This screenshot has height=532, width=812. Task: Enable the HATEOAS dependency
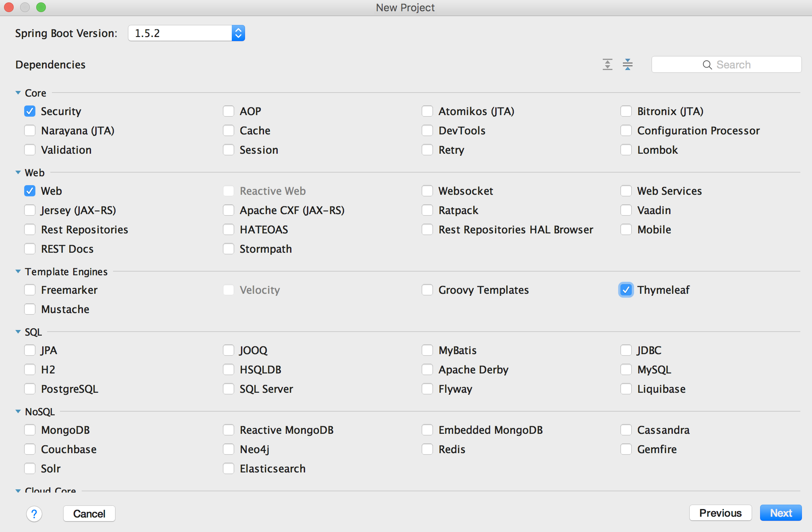229,229
